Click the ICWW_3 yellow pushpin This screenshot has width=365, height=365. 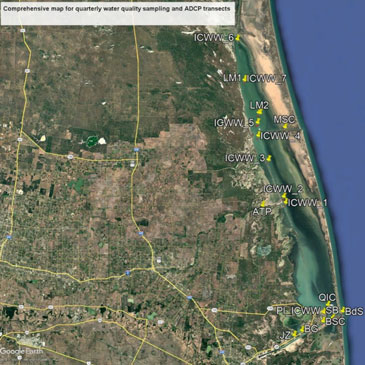269,158
